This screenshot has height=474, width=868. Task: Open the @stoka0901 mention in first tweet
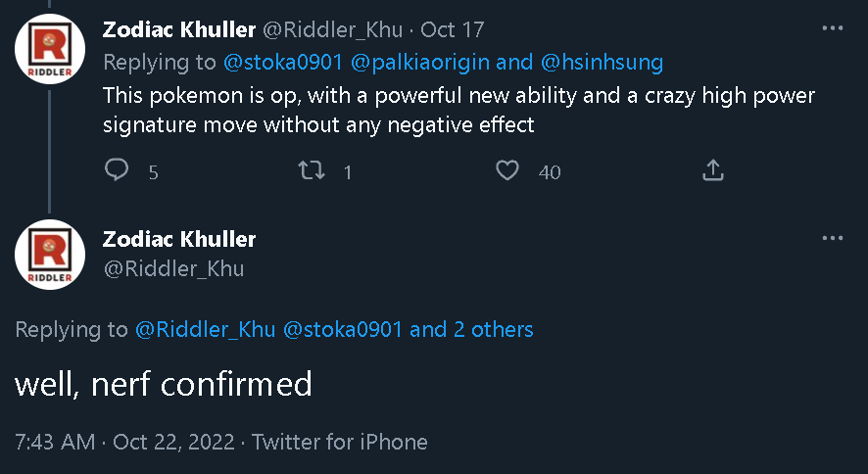tap(283, 63)
